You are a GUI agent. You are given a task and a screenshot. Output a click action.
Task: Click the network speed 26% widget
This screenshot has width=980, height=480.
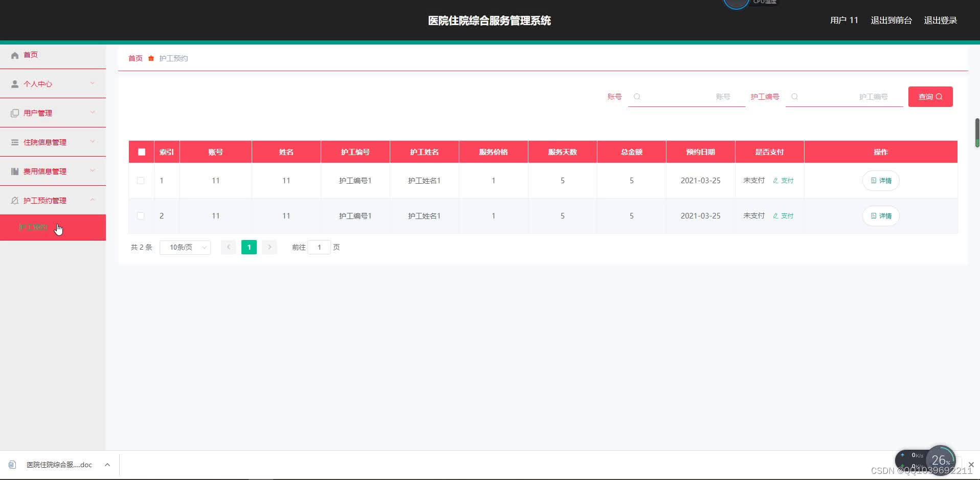click(x=940, y=460)
